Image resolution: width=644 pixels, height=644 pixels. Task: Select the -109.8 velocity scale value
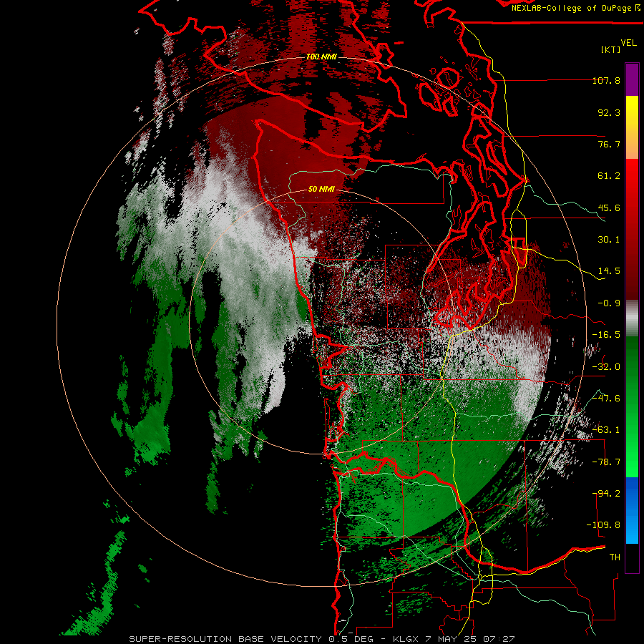click(603, 525)
